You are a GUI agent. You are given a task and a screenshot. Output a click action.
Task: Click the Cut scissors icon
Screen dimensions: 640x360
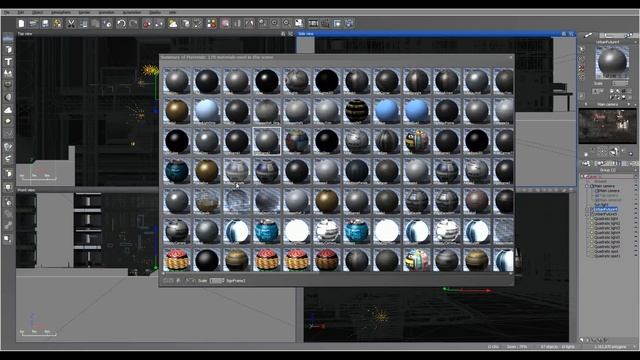click(x=71, y=24)
